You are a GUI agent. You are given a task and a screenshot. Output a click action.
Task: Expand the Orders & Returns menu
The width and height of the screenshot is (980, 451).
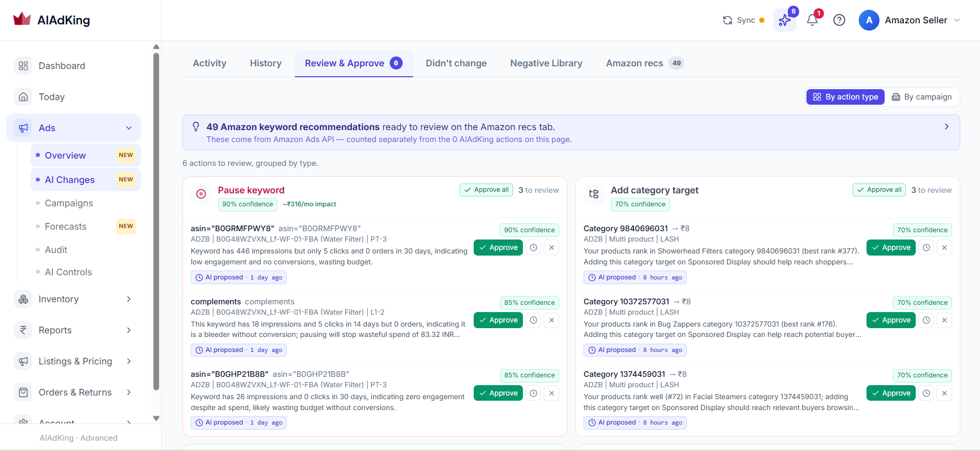pyautogui.click(x=129, y=392)
